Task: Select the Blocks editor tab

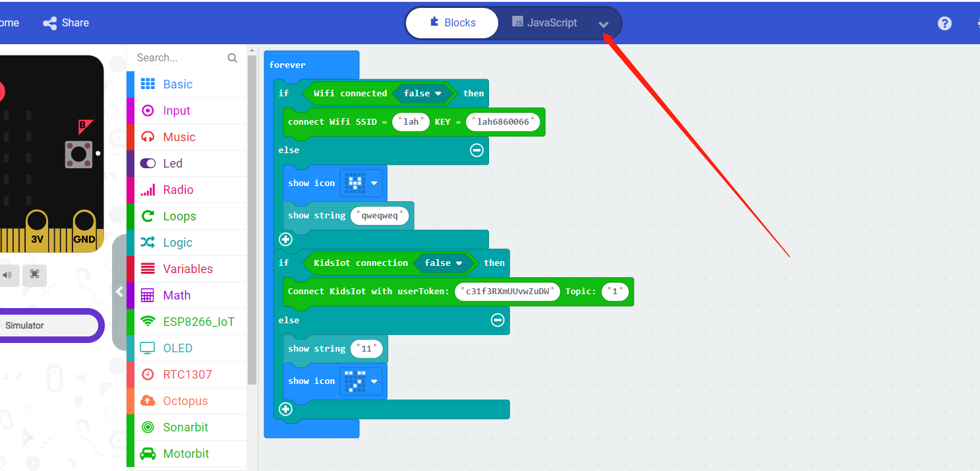Action: 452,23
